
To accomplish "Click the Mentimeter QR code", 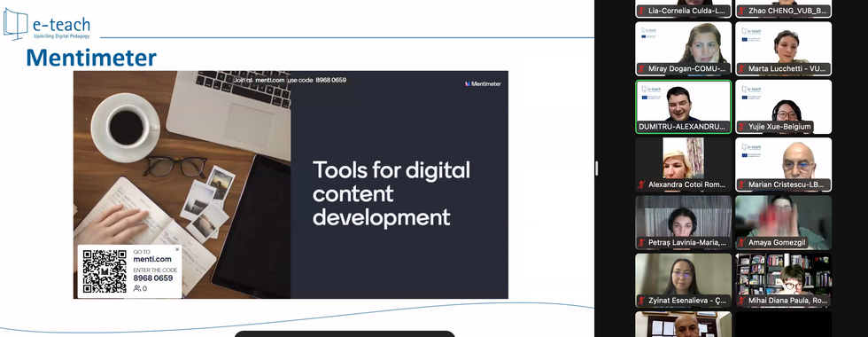I will pos(105,271).
